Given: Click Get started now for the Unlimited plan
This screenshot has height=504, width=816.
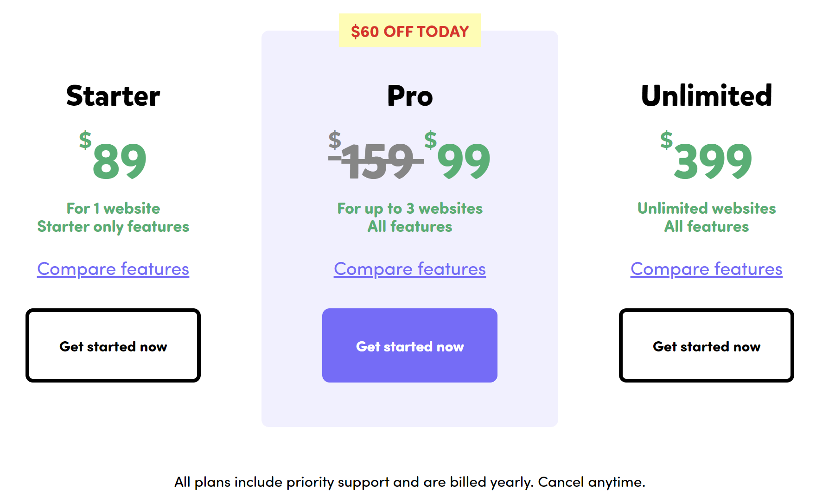Looking at the screenshot, I should pyautogui.click(x=706, y=345).
